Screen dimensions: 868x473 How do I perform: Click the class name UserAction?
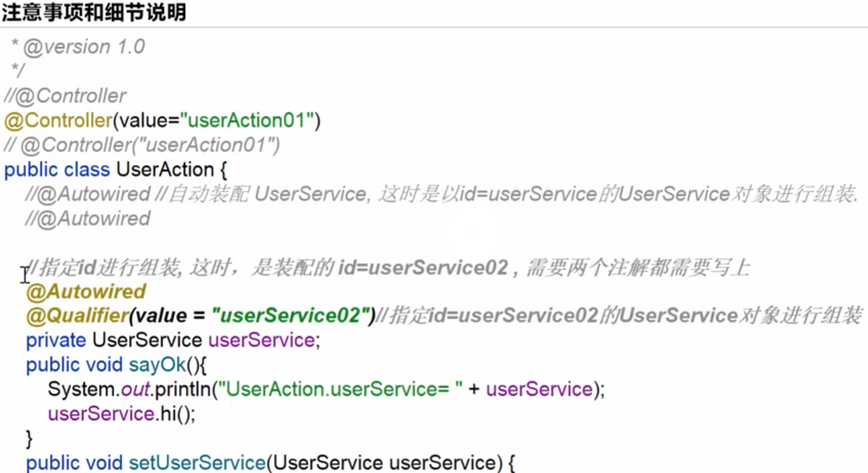(x=165, y=170)
